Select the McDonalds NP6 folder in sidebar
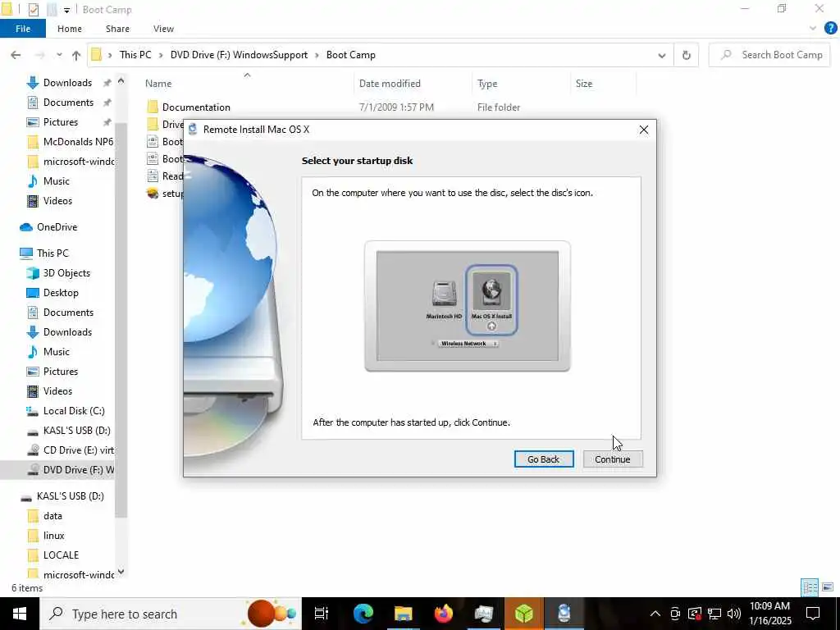Viewport: 840px width, 630px height. click(78, 141)
